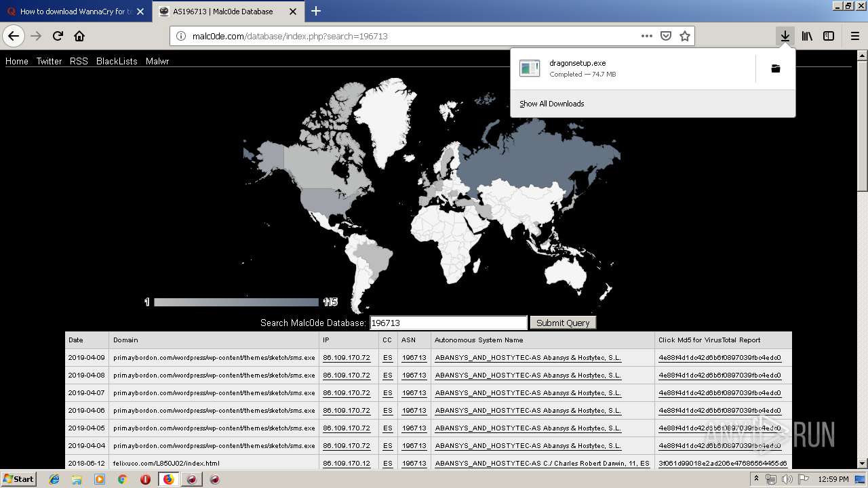Go back to the previous page
The image size is (868, 488).
[x=14, y=36]
